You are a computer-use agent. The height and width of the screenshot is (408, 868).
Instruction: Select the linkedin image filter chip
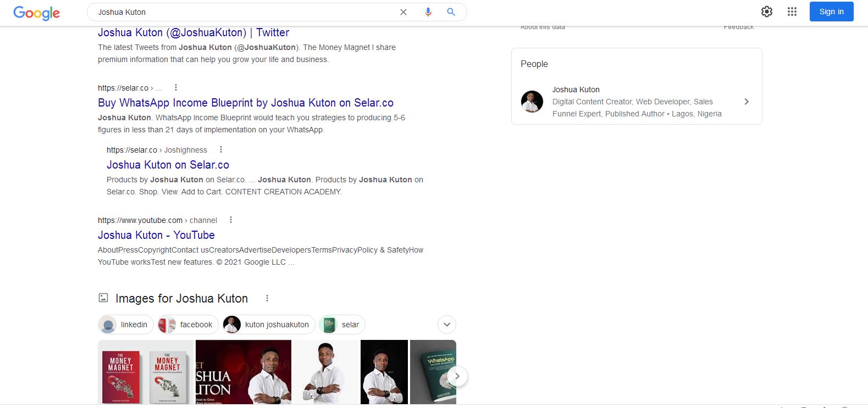coord(125,325)
